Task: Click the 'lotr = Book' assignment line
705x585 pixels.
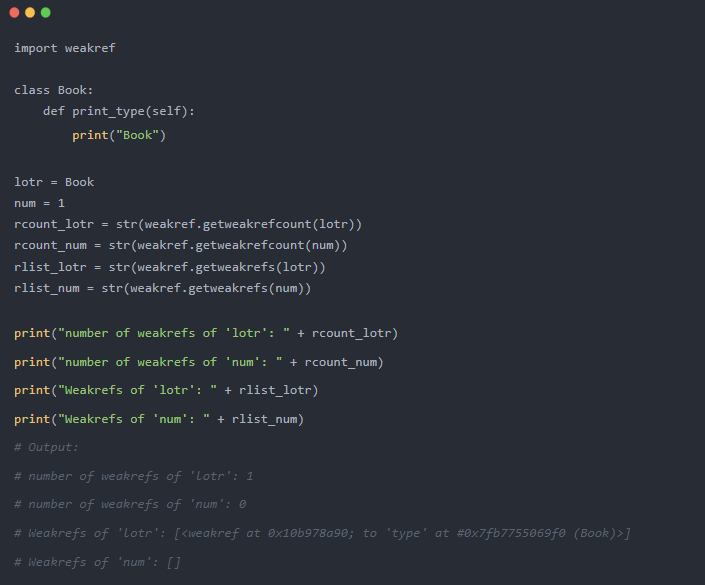Action: click(53, 182)
